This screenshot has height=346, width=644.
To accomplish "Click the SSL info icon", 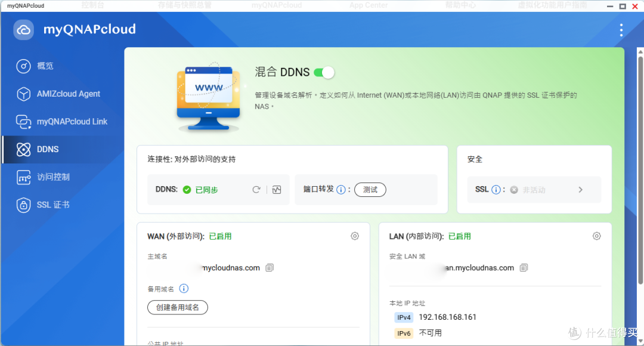I will 496,190.
